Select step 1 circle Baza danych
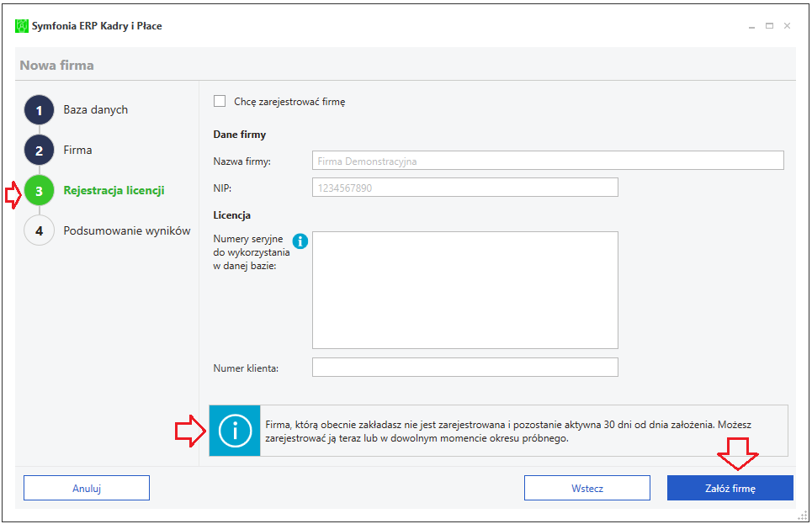This screenshot has width=812, height=524. [39, 110]
